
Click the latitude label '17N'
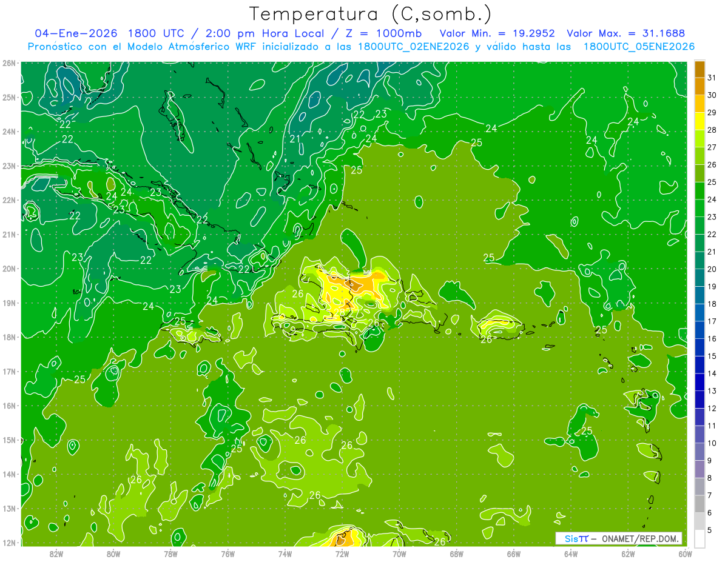[x=9, y=371]
